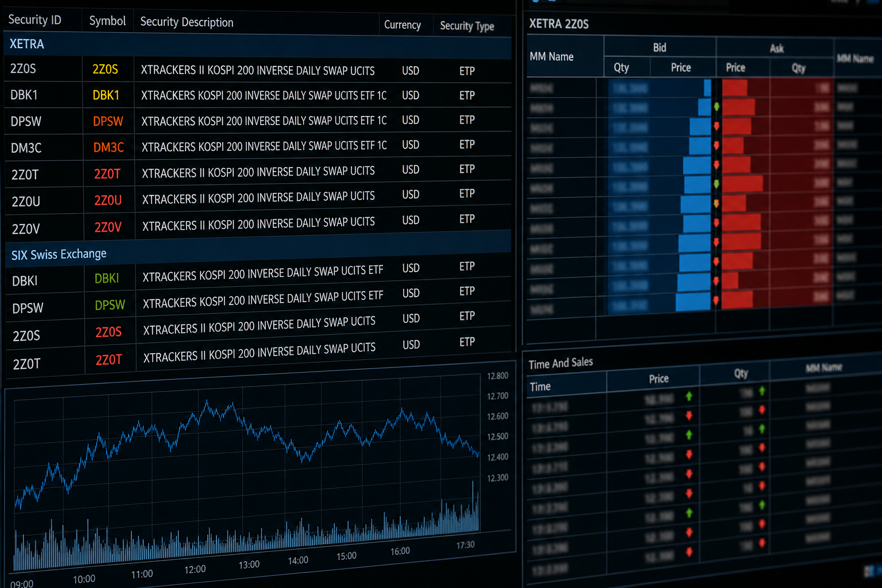Click the green up arrow in second order book row

click(x=717, y=107)
